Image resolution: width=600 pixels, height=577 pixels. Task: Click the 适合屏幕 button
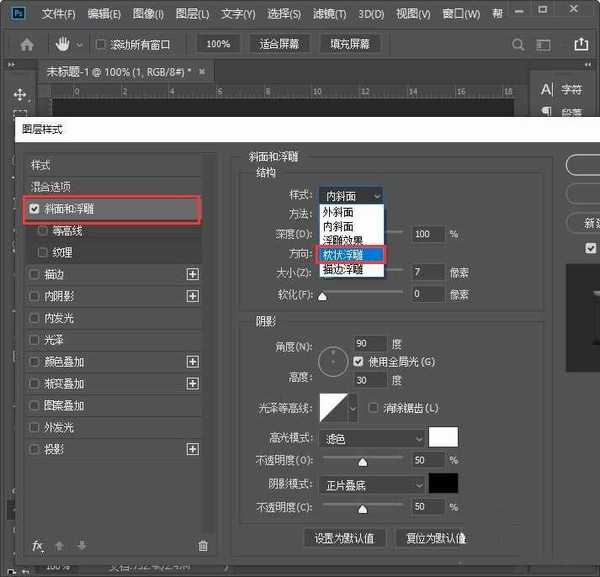279,45
